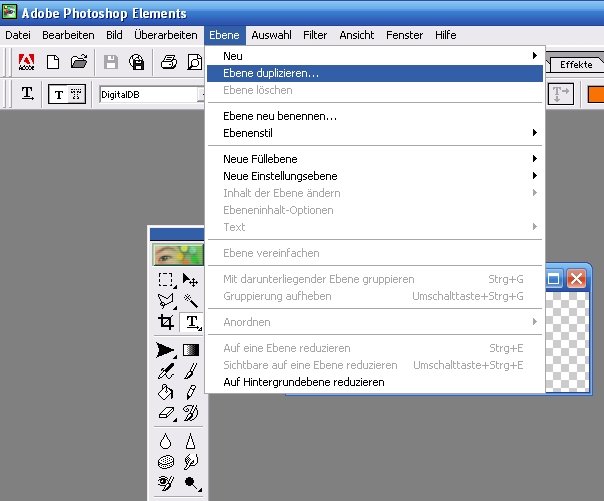Screen dimensions: 604x501
Task: Select the Type tool in the toolbox
Action: 192,322
